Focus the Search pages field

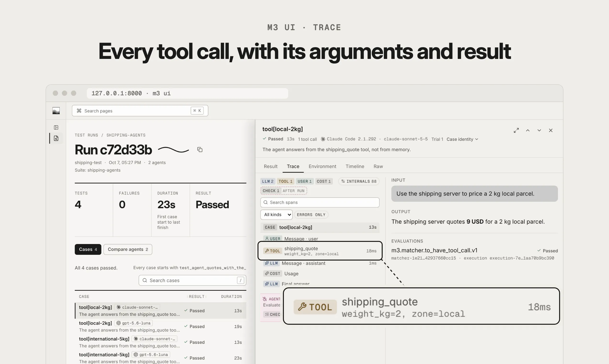click(140, 111)
